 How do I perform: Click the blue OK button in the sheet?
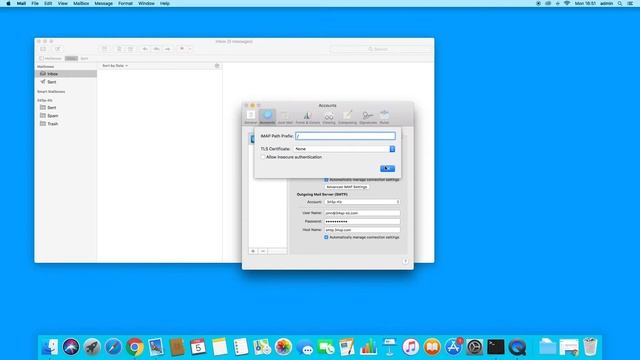(387, 169)
